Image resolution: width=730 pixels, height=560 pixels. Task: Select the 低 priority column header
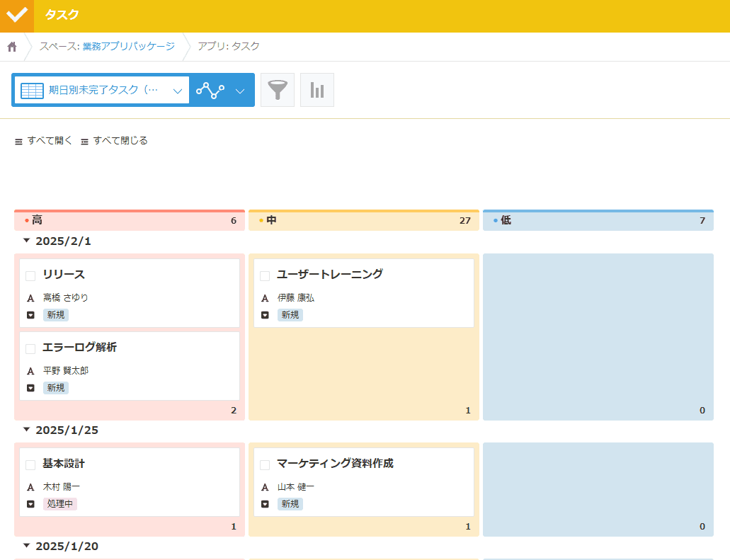(x=598, y=220)
